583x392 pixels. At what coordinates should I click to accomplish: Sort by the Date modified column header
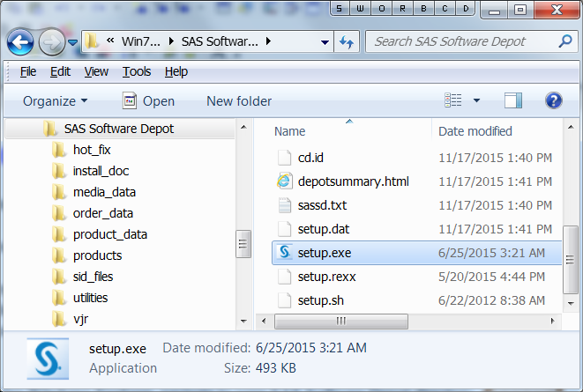coord(476,131)
